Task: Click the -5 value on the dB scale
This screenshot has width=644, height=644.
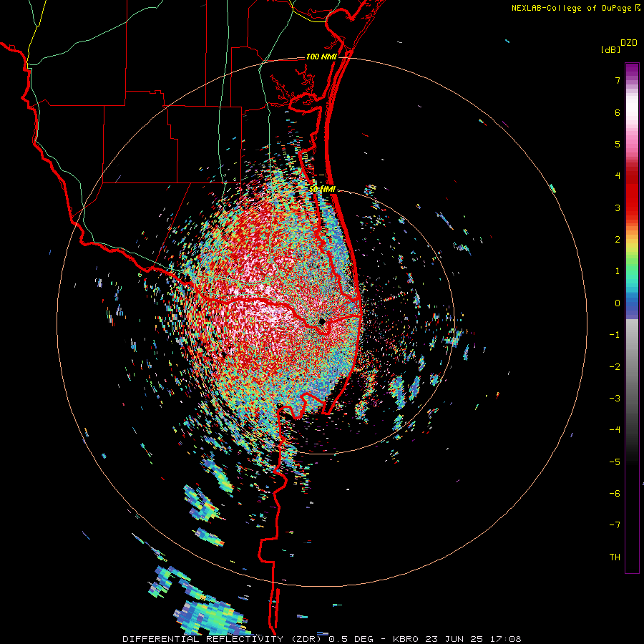Action: [615, 462]
